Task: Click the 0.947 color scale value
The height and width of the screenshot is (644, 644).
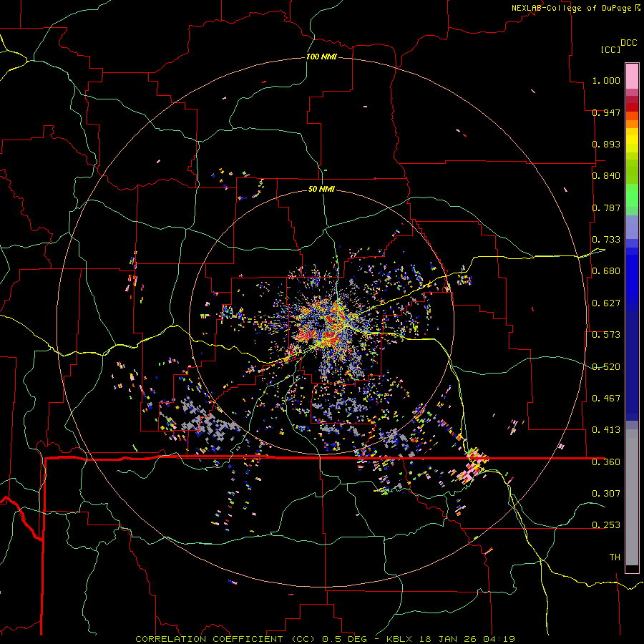Action: click(606, 112)
